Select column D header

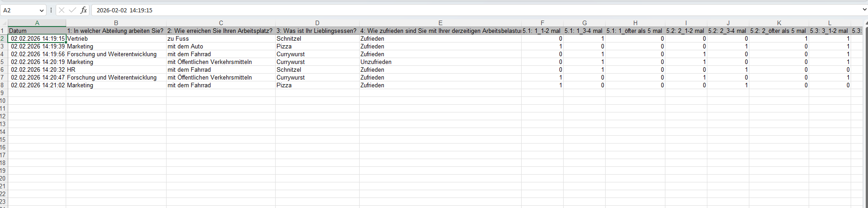click(x=317, y=23)
